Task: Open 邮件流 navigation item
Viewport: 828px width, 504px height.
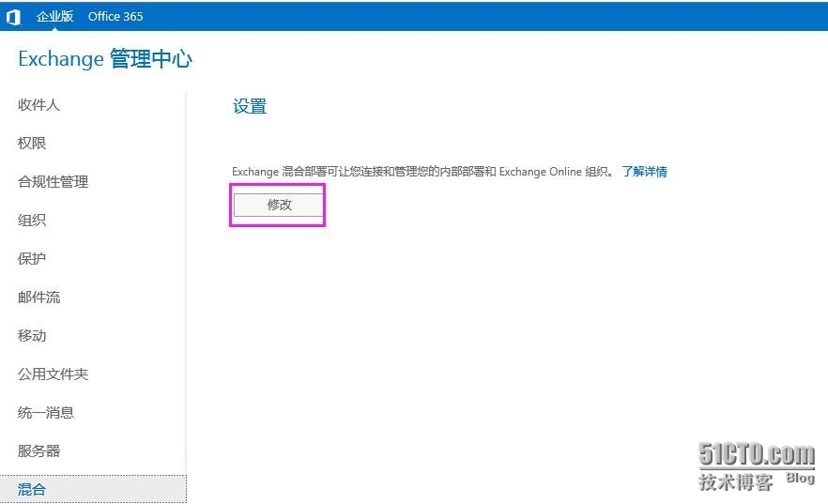Action: [x=38, y=298]
